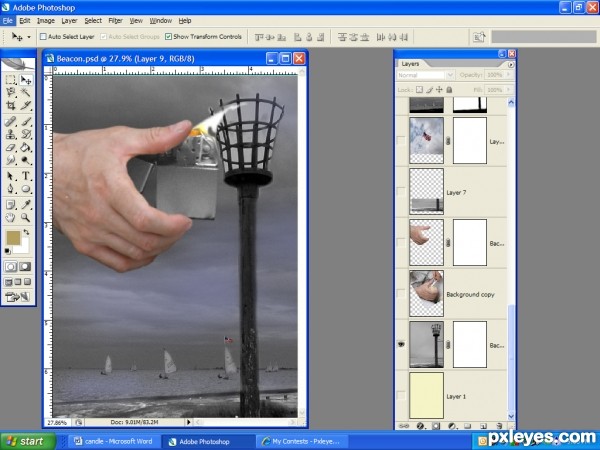Viewport: 600px width, 450px height.
Task: Open the Filter menu
Action: click(x=115, y=21)
